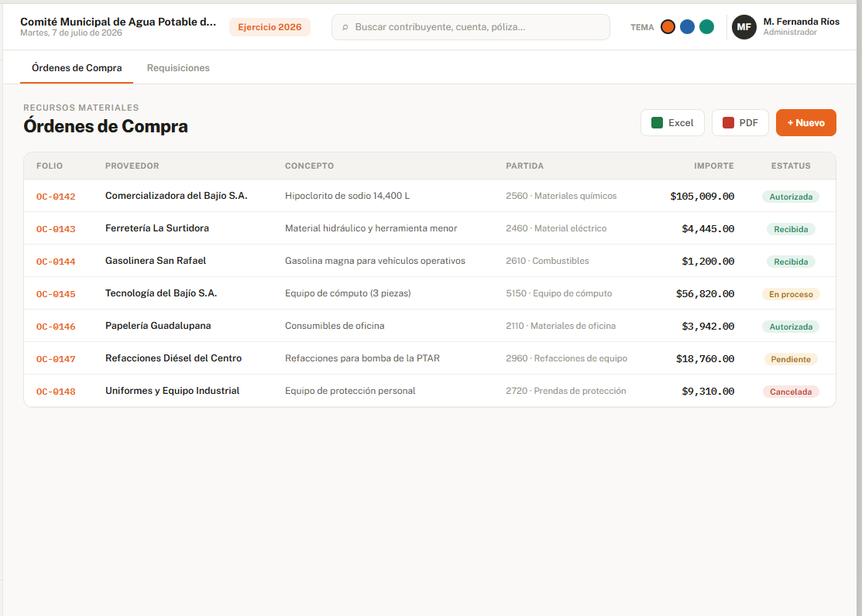Select provider Comercializadora del Bajío S.A.
This screenshot has height=616, width=862.
click(176, 196)
